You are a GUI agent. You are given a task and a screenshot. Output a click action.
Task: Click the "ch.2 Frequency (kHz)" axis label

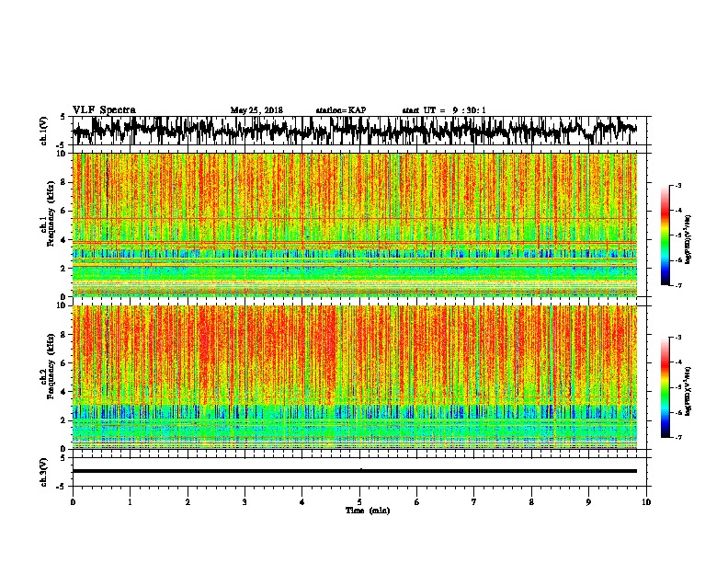point(47,366)
